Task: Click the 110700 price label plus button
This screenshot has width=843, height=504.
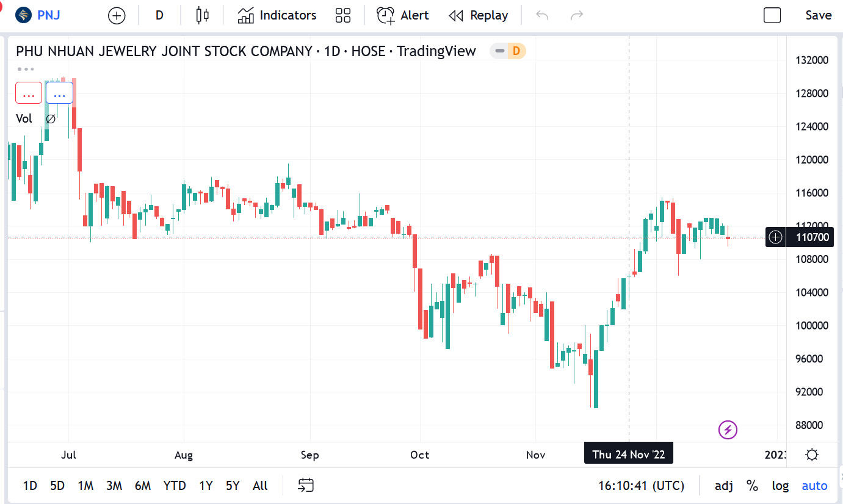Action: [775, 237]
